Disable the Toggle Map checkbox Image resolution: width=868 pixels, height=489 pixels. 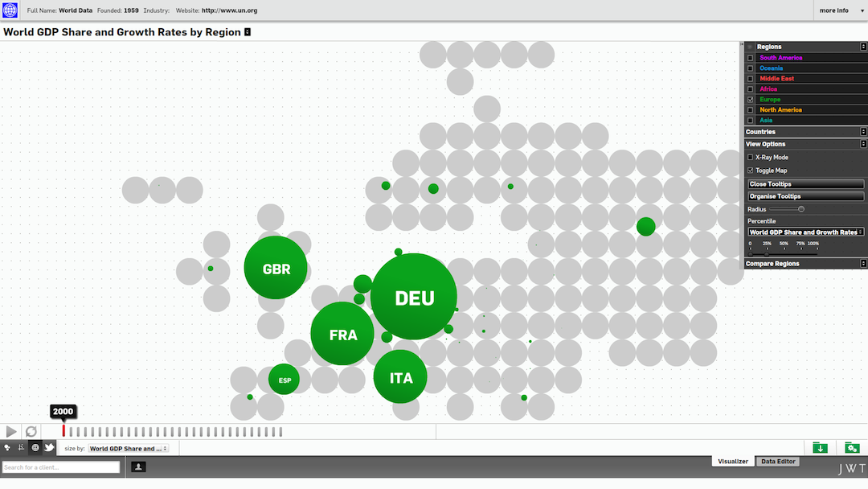tap(751, 171)
